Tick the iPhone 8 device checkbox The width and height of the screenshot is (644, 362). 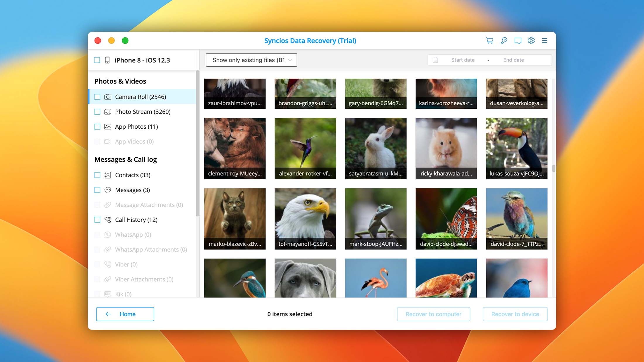[x=97, y=60]
